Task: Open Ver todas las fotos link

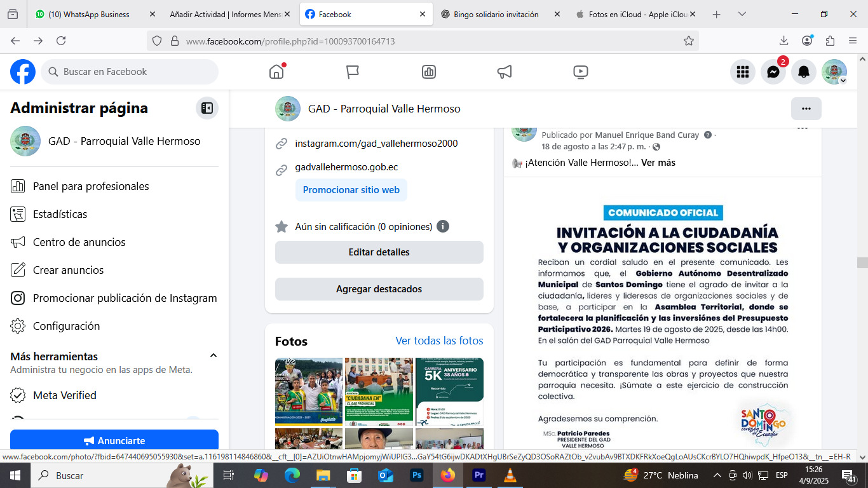Action: point(439,341)
